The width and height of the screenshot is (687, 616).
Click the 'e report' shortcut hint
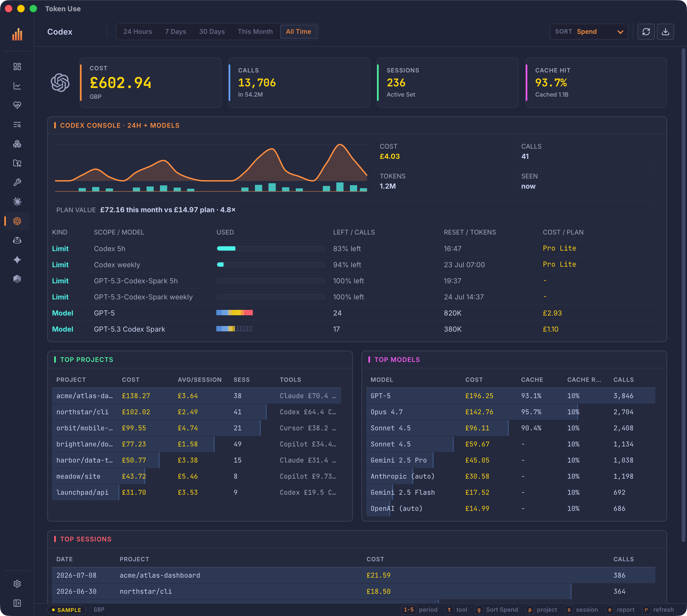click(x=620, y=610)
